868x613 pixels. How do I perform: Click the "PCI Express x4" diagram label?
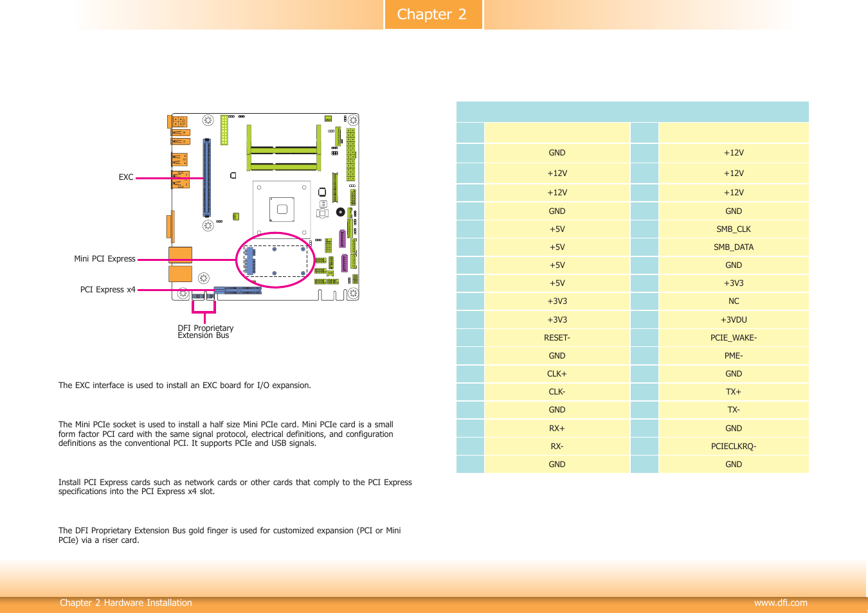[x=107, y=290]
